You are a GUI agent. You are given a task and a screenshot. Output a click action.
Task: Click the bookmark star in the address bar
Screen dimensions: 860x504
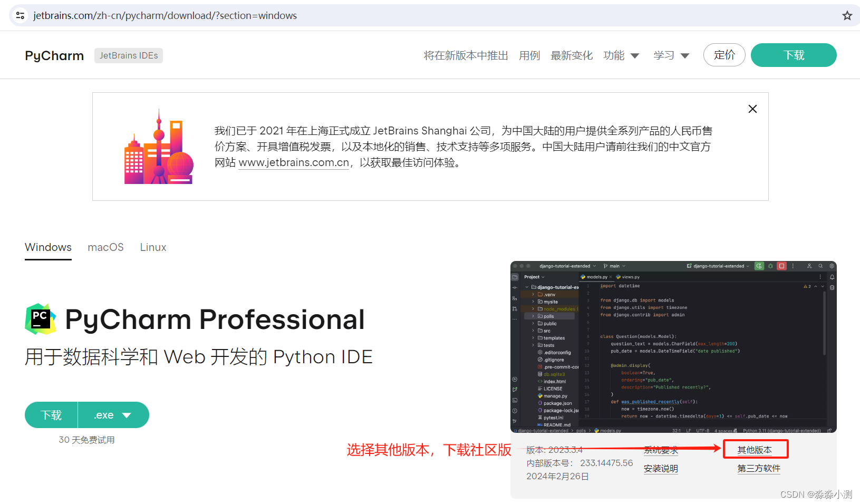pos(847,15)
